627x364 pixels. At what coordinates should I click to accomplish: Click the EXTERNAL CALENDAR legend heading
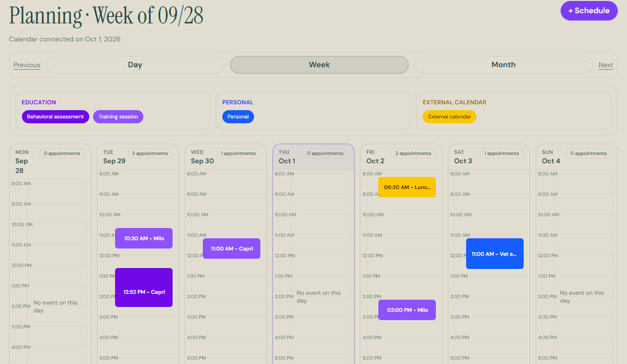click(x=454, y=102)
